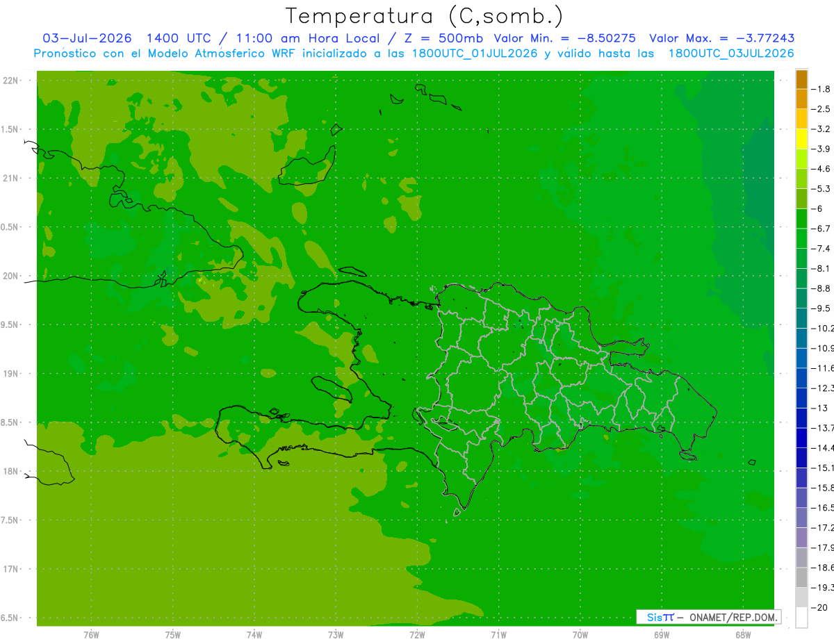The height and width of the screenshot is (644, 834).
Task: Click the 68W longitude axis label
Action: pyautogui.click(x=743, y=635)
